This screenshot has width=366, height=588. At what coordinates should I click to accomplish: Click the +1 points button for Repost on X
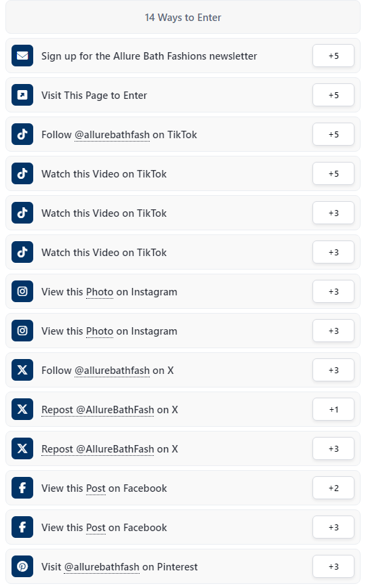click(333, 409)
